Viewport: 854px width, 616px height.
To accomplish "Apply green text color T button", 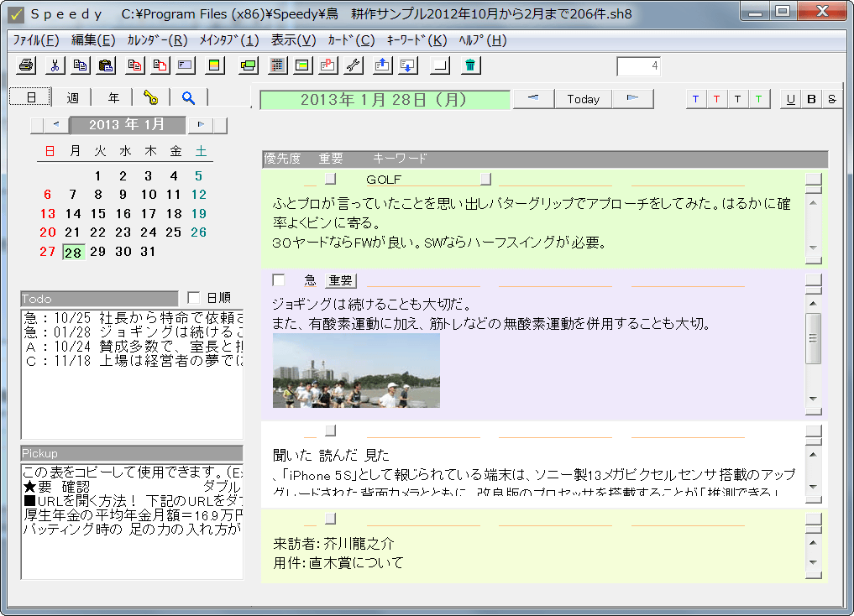I will pos(758,99).
